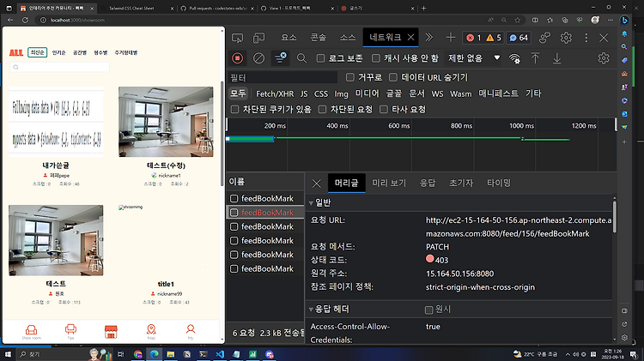Filter requests by Wasm
This screenshot has height=361, width=644.
coord(461,94)
